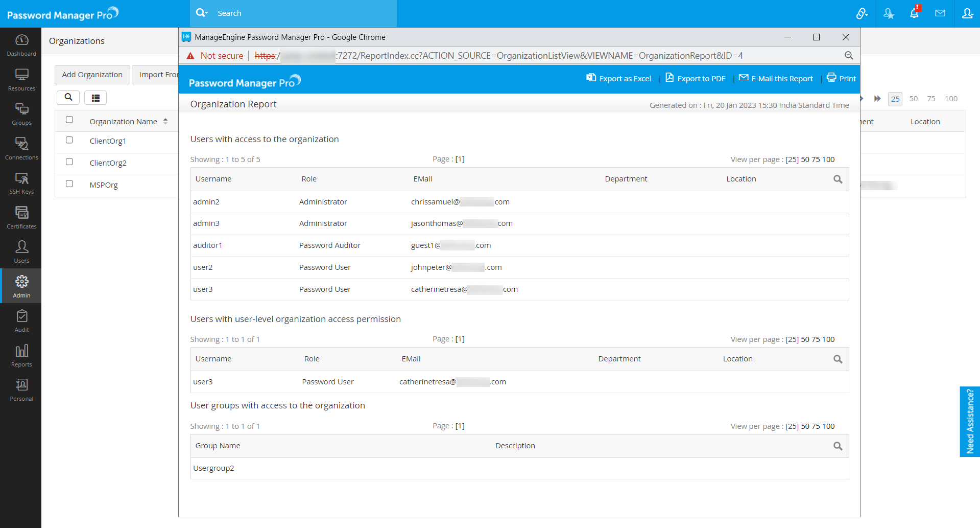Screen dimensions: 980x528
Task: Open the user profile menu icon
Action: [x=967, y=13]
